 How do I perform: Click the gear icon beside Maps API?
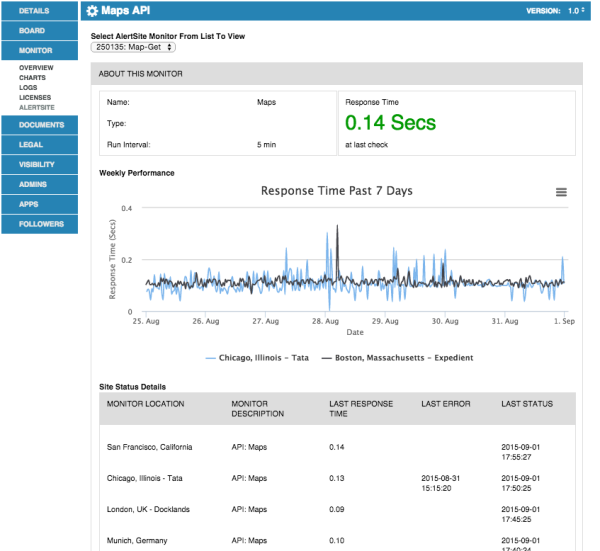coord(92,11)
